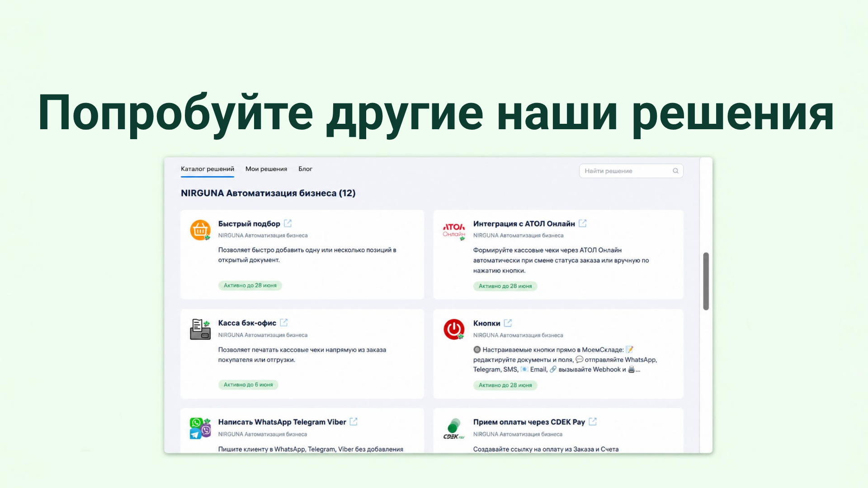Viewport: 868px width, 488px height.
Task: Click the Найти решение search field
Action: (631, 171)
